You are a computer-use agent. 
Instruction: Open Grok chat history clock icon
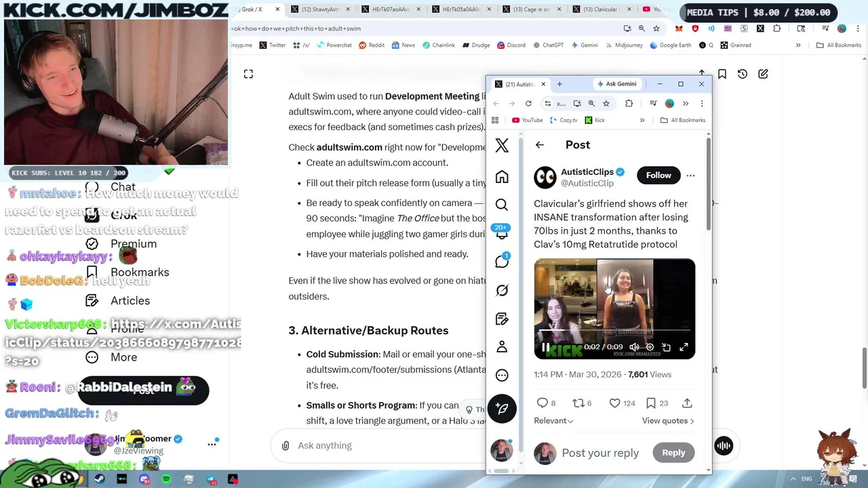click(743, 74)
